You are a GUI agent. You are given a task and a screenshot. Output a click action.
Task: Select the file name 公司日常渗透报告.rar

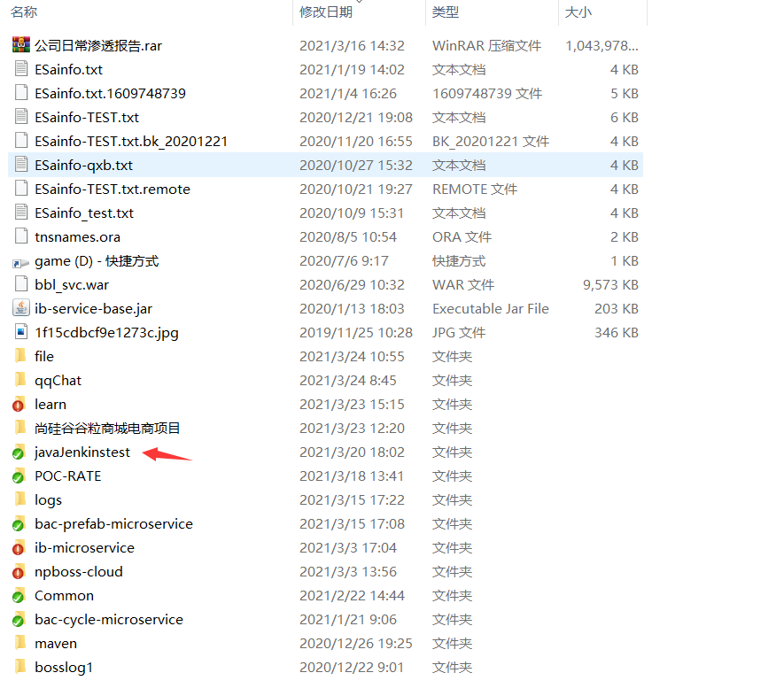coord(98,45)
